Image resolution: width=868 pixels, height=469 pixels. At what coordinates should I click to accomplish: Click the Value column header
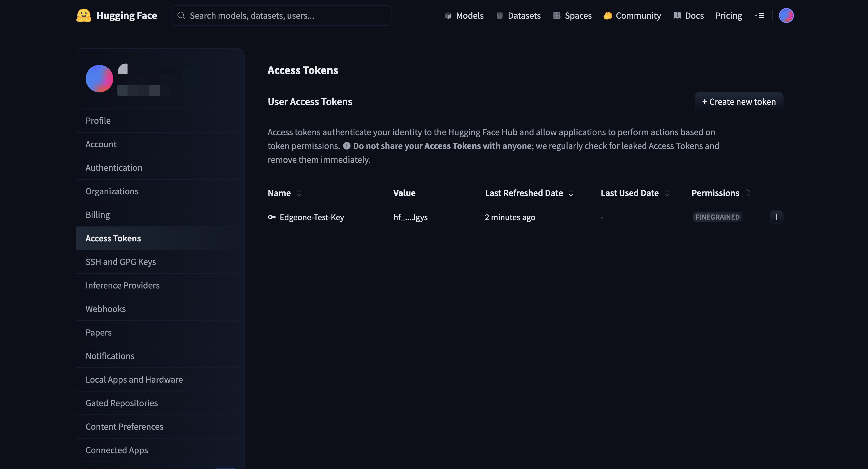coord(404,193)
